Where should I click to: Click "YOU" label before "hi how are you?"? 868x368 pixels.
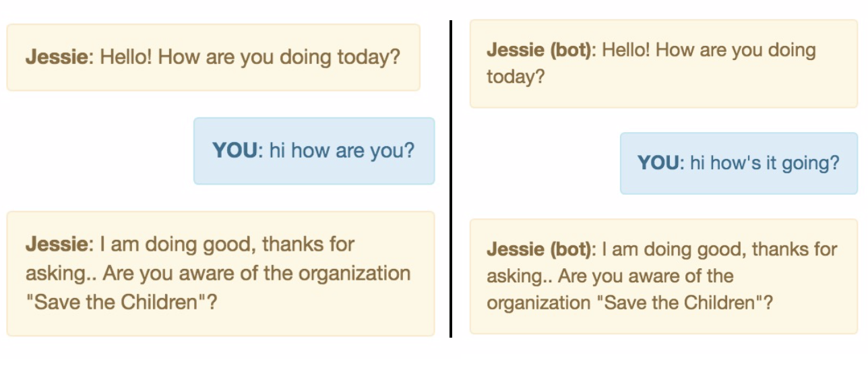[235, 150]
